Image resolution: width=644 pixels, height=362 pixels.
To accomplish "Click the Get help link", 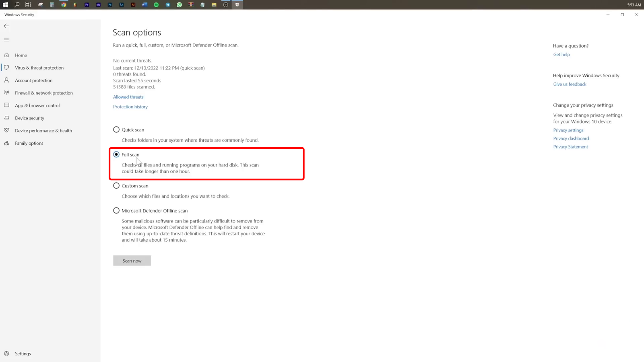I will tap(561, 54).
